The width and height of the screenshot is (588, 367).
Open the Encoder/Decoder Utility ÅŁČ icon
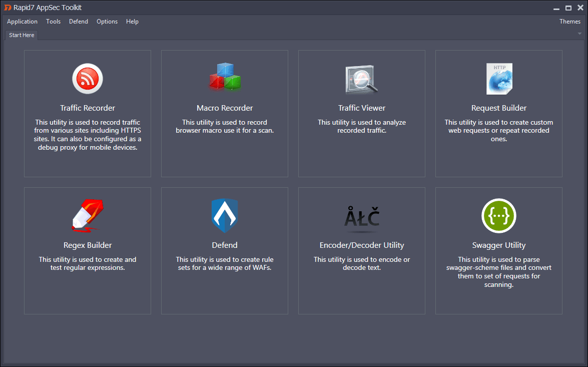361,216
